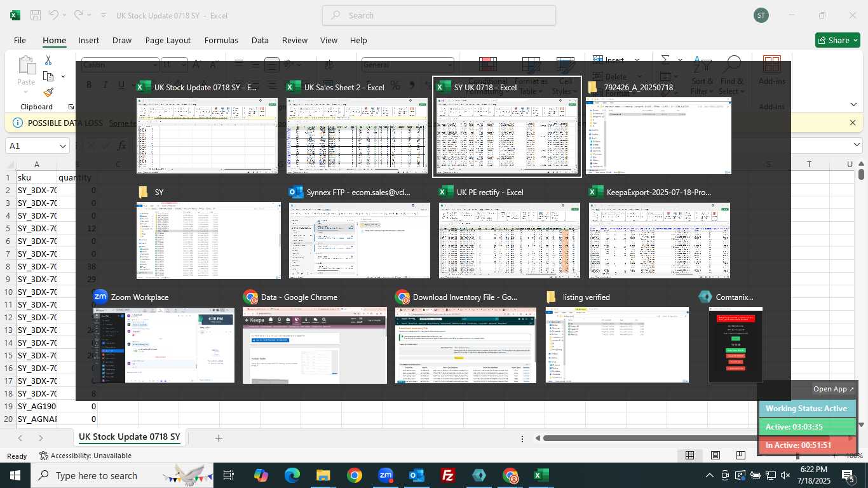This screenshot has height=488, width=868.
Task: Click the Save icon in the title bar
Action: click(36, 15)
